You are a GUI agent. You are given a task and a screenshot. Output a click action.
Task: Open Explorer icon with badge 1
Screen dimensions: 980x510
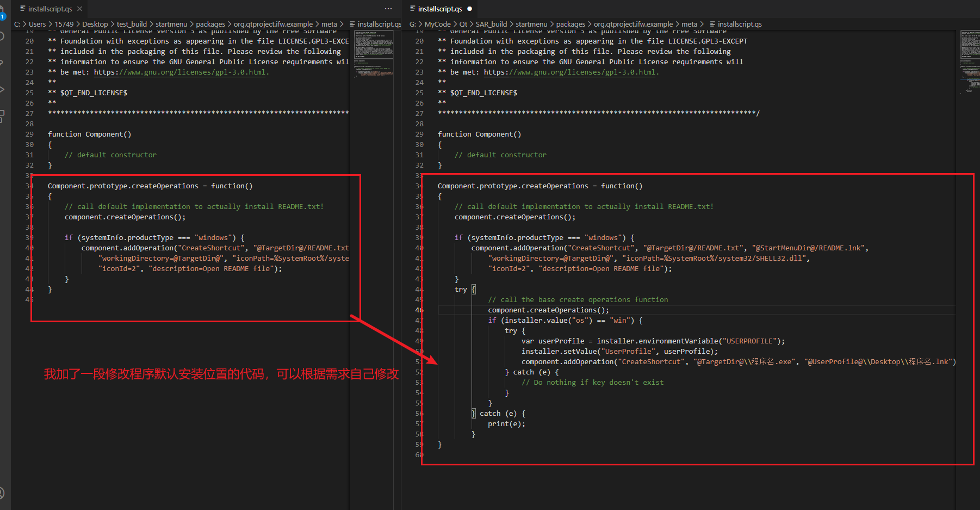2,12
